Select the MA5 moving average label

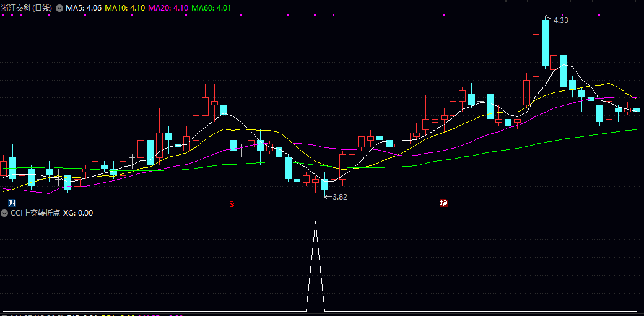(84, 8)
